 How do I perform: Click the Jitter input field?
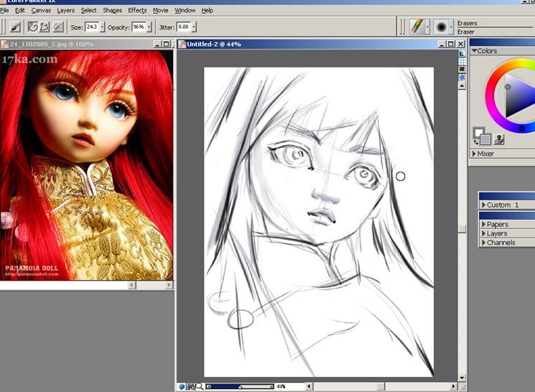pos(184,27)
